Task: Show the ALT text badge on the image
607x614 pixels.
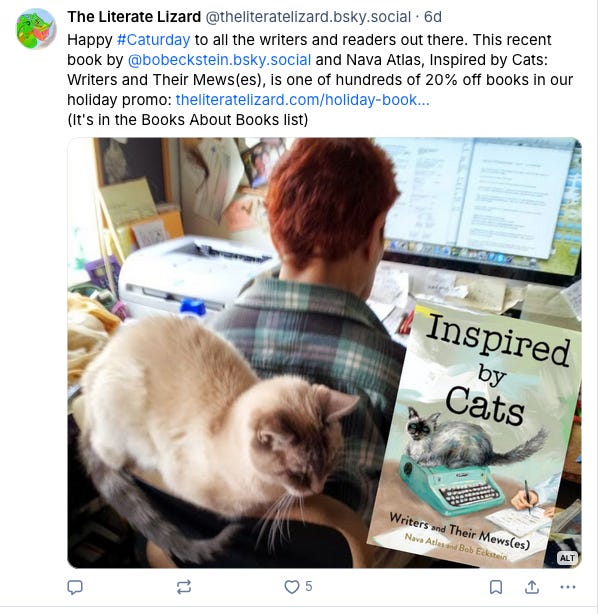Action: [567, 558]
